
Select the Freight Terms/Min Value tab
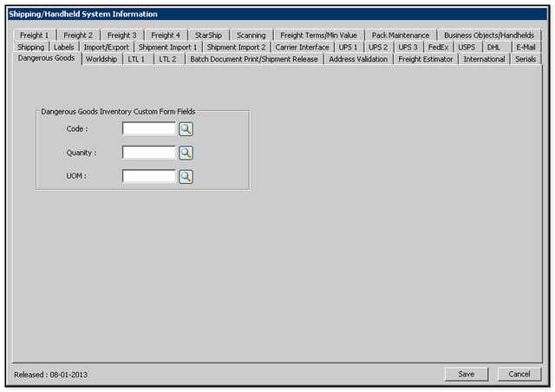coord(318,36)
